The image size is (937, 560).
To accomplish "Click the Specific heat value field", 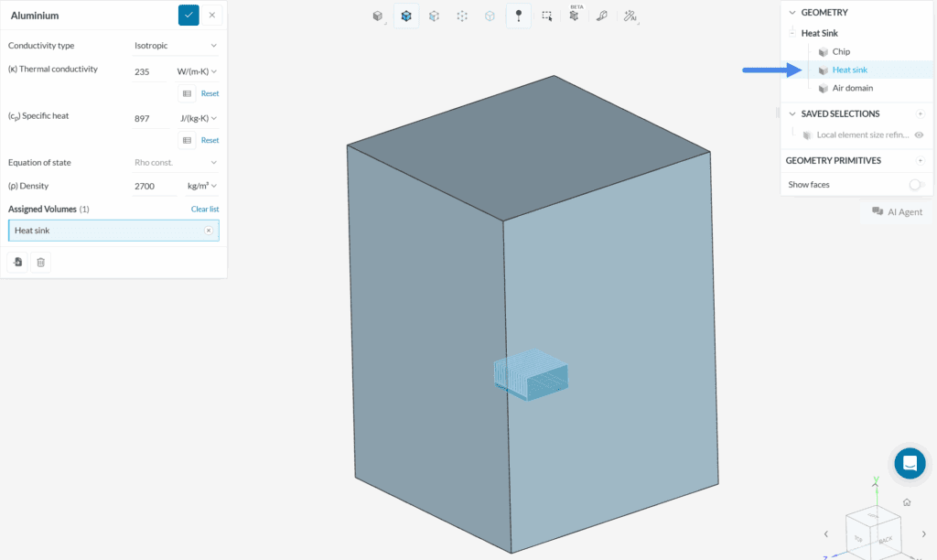I will click(153, 117).
